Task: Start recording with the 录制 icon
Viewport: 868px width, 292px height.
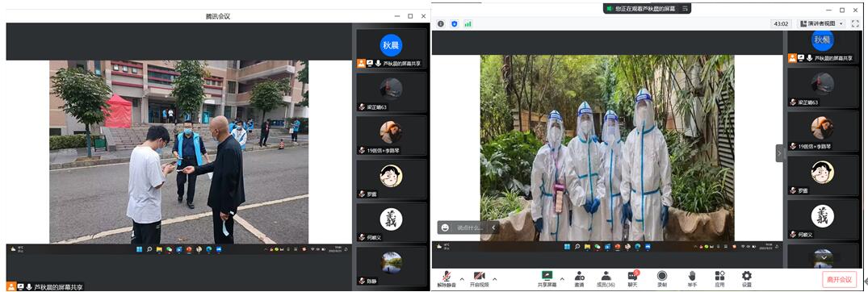Action: [x=662, y=278]
